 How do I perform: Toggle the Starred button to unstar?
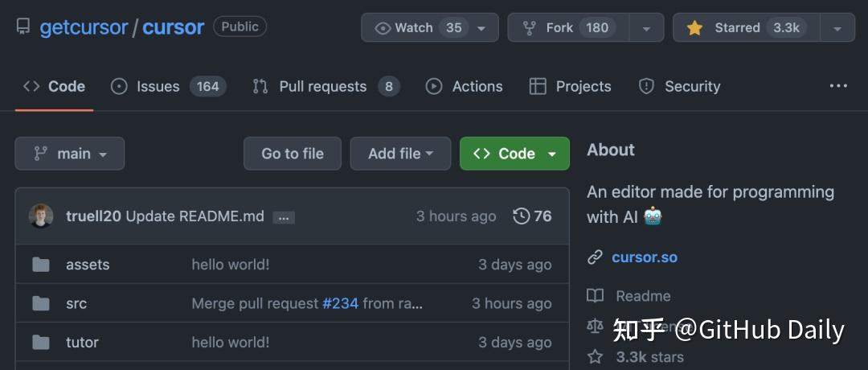[743, 27]
